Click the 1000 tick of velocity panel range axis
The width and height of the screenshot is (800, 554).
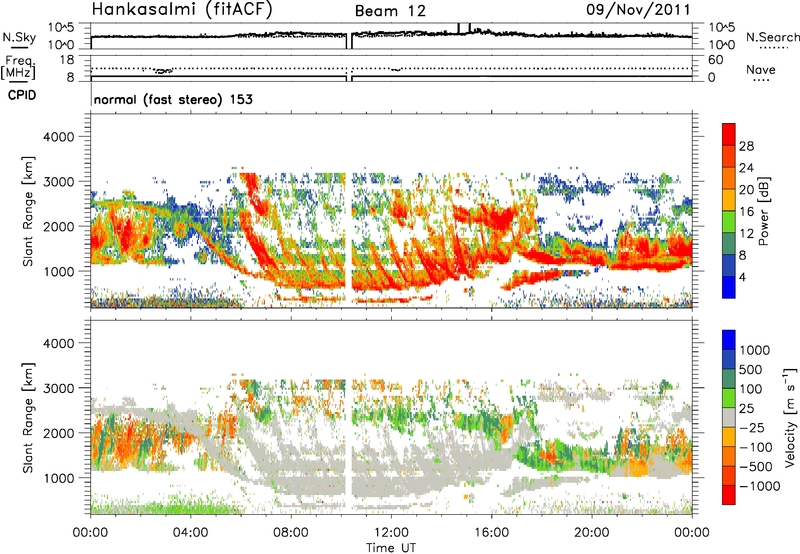click(x=58, y=478)
